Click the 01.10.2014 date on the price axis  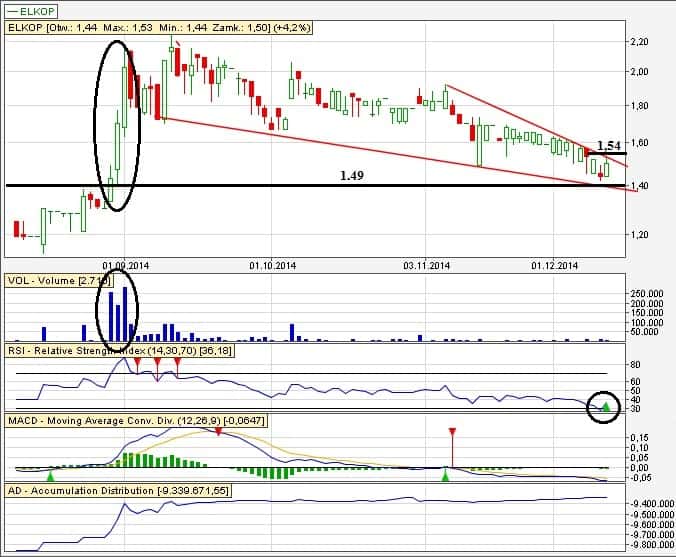pyautogui.click(x=272, y=266)
